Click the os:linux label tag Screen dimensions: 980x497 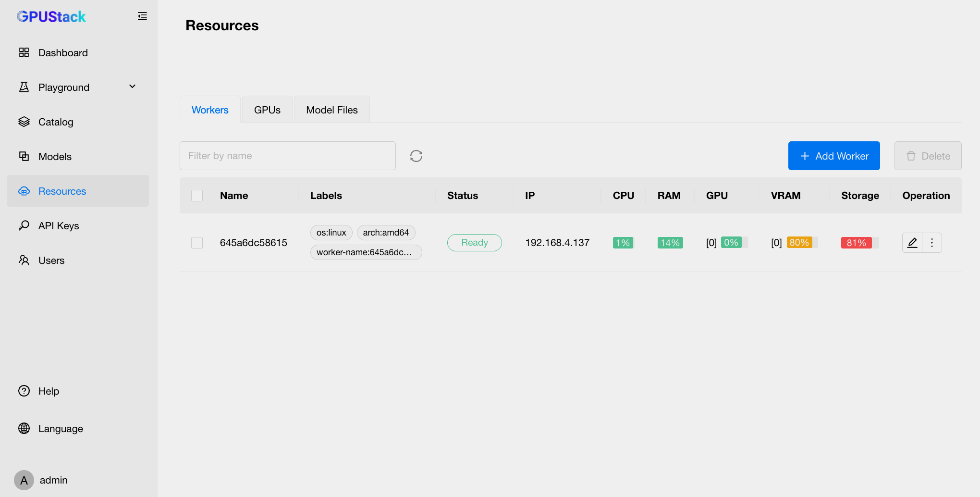[x=331, y=233]
